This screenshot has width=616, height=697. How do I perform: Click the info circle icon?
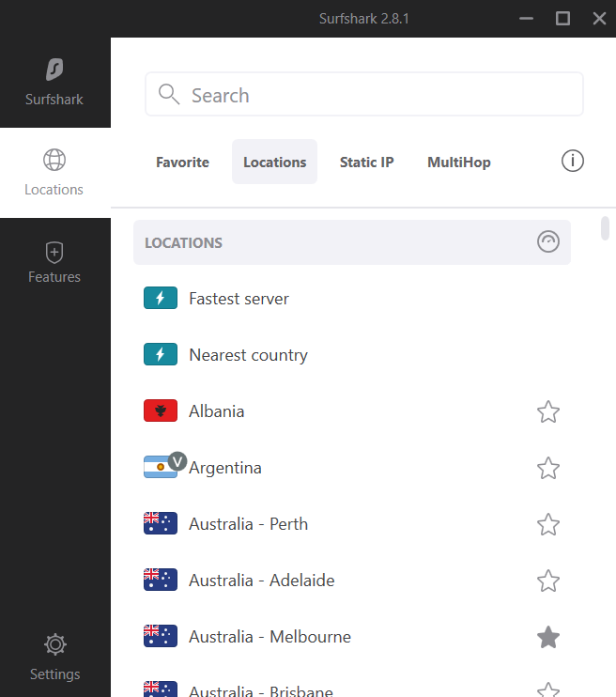(x=573, y=161)
